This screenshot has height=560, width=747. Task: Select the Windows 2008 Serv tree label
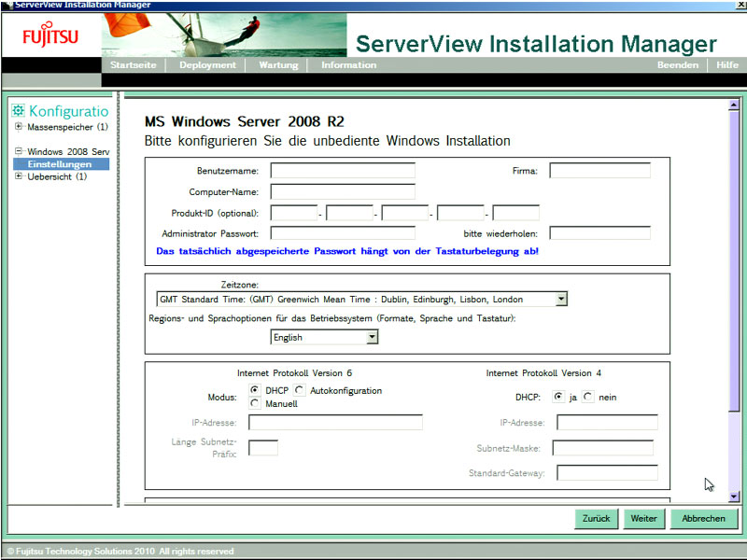tap(68, 152)
